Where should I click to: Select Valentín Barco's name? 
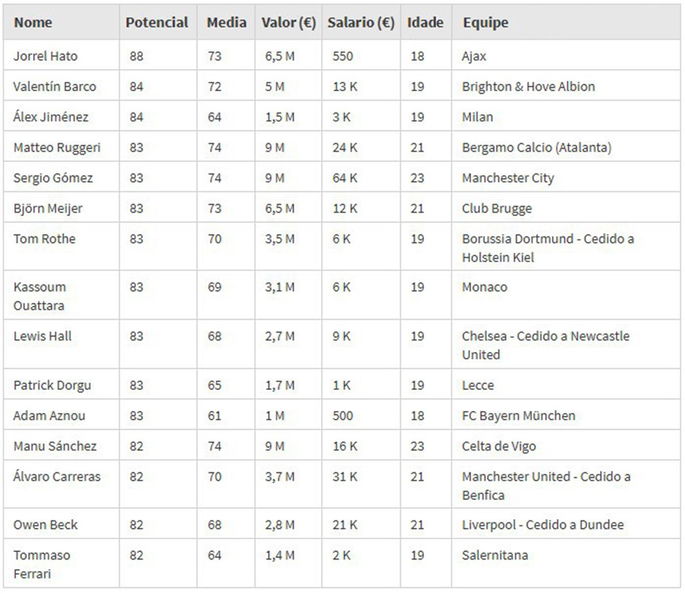[x=52, y=87]
